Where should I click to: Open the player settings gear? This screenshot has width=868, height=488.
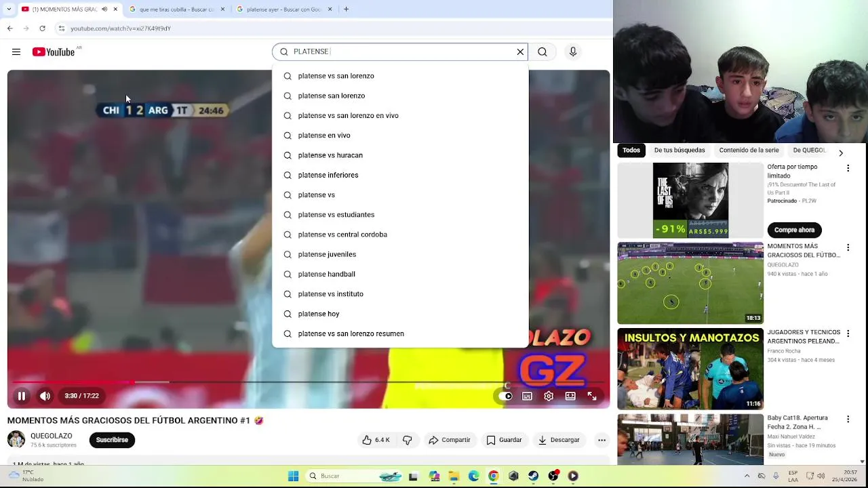click(x=549, y=396)
